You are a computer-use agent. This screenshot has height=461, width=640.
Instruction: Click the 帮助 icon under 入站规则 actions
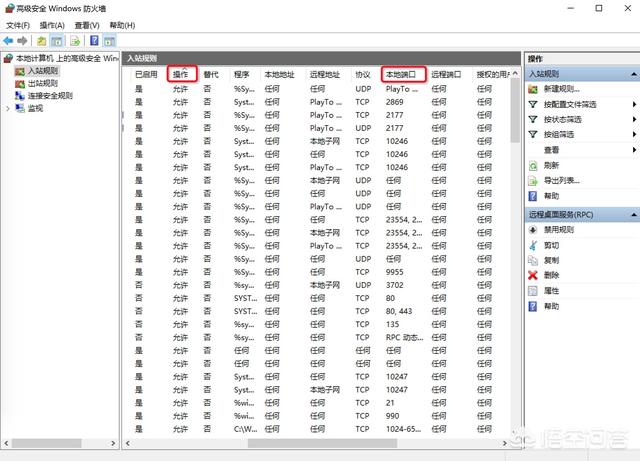tap(533, 196)
